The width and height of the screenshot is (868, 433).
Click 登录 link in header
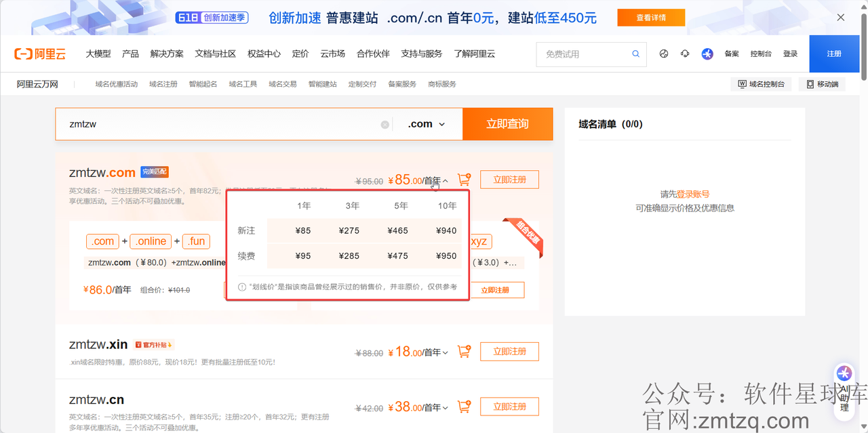(790, 54)
